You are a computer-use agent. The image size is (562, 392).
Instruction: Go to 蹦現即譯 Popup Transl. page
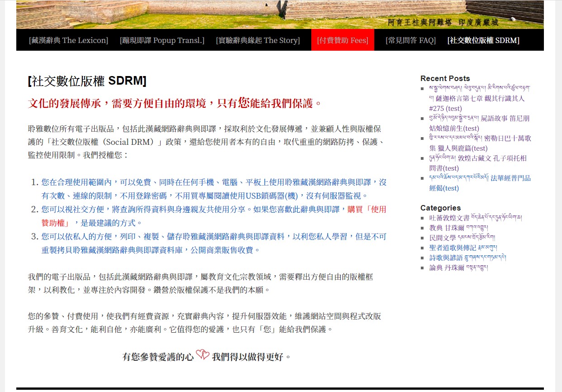(x=162, y=40)
